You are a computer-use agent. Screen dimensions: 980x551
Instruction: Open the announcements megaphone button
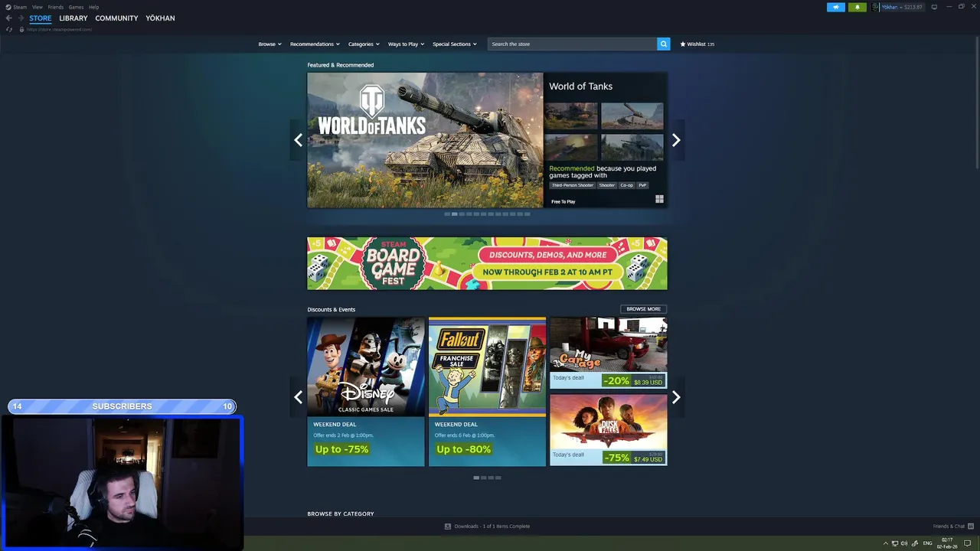pyautogui.click(x=835, y=7)
